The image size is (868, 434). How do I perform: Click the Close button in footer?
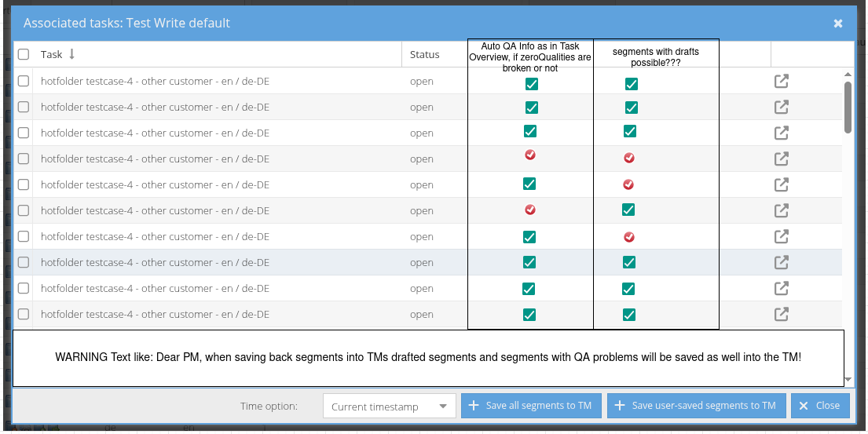(820, 406)
